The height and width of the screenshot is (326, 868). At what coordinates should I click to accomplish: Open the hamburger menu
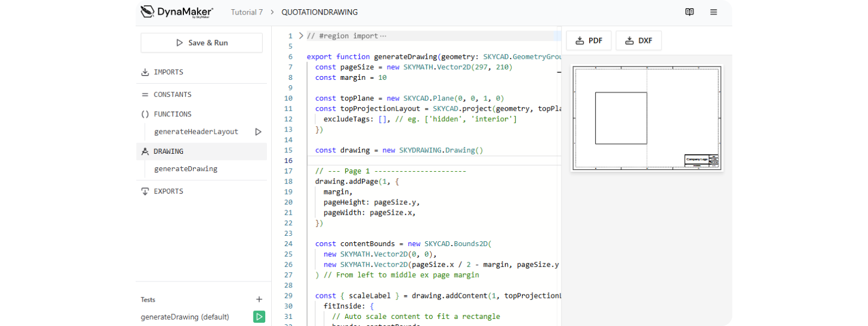(x=713, y=12)
